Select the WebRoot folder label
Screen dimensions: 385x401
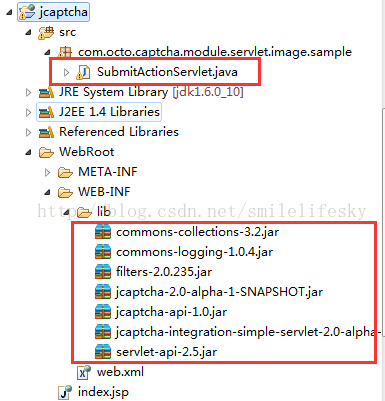(87, 152)
